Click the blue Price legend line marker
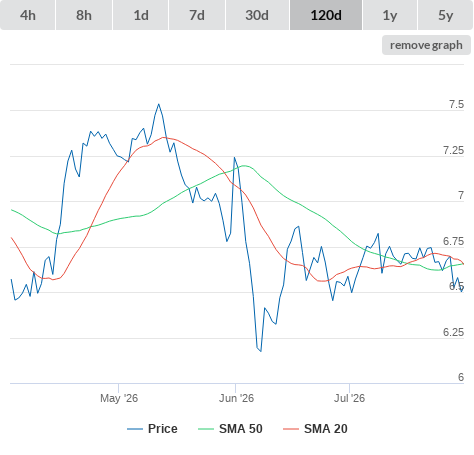This screenshot has height=455, width=474. pos(135,429)
